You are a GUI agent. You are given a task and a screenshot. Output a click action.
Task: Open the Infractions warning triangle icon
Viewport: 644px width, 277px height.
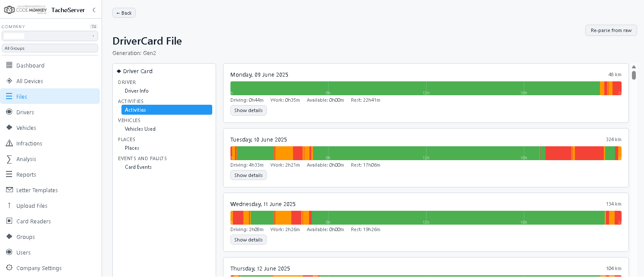tap(9, 143)
